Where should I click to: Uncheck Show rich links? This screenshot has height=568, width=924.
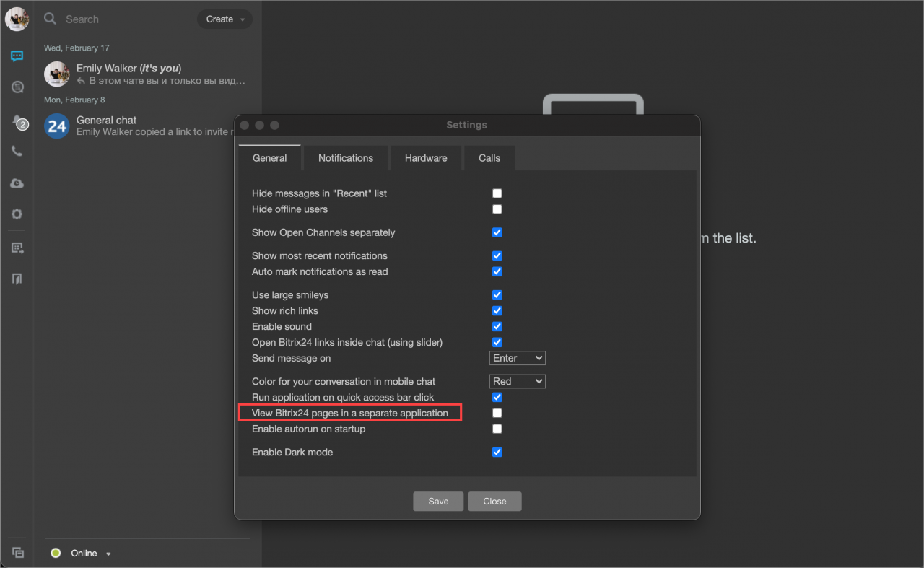(497, 310)
